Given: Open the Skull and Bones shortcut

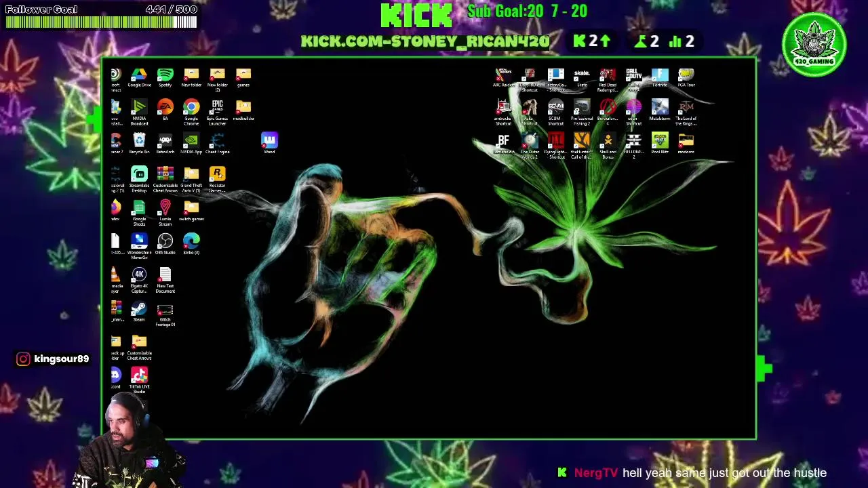Looking at the screenshot, I should pyautogui.click(x=608, y=146).
